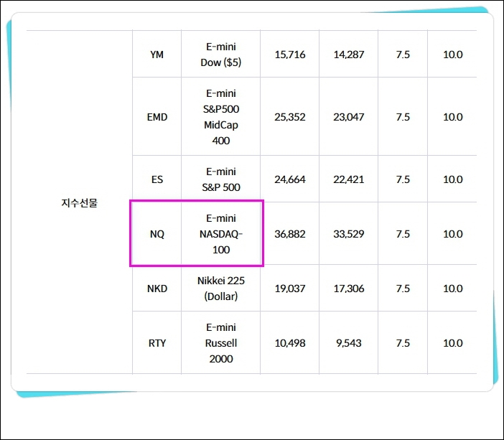Click the 36,882 value for NQ
The height and width of the screenshot is (440, 504).
(289, 234)
